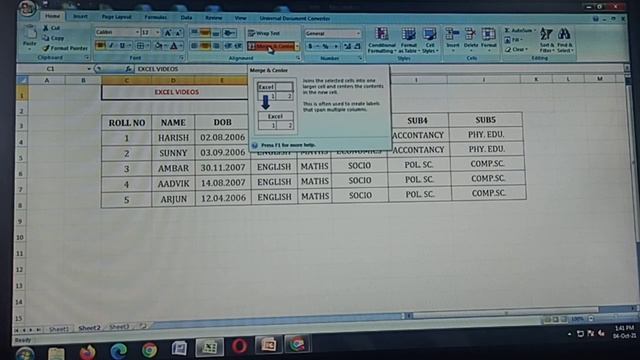Switch to the Data tab

point(186,18)
